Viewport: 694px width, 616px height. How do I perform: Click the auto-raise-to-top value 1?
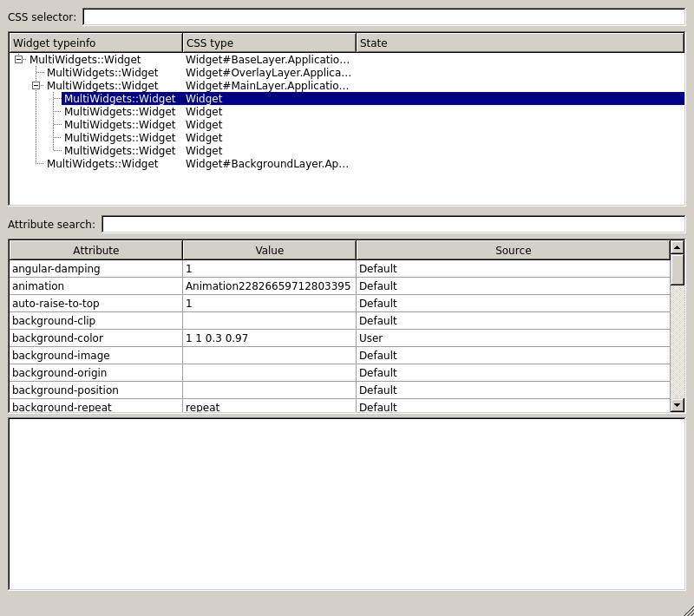click(x=269, y=303)
